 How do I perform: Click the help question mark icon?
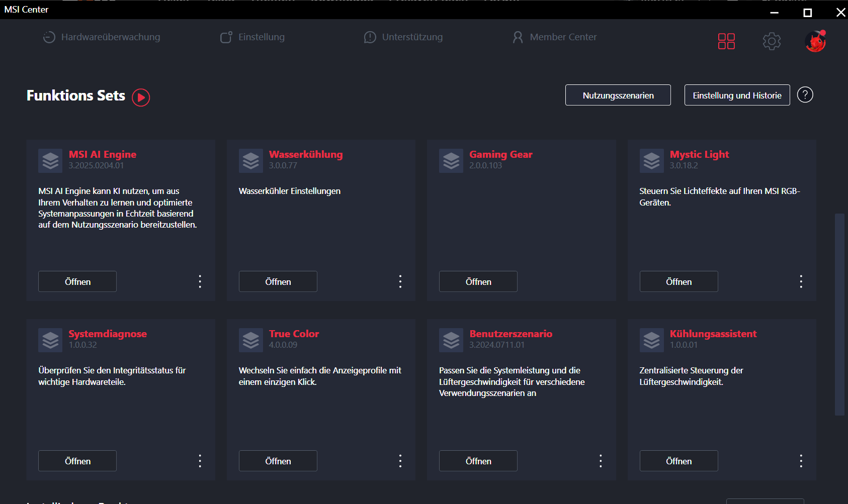(805, 94)
